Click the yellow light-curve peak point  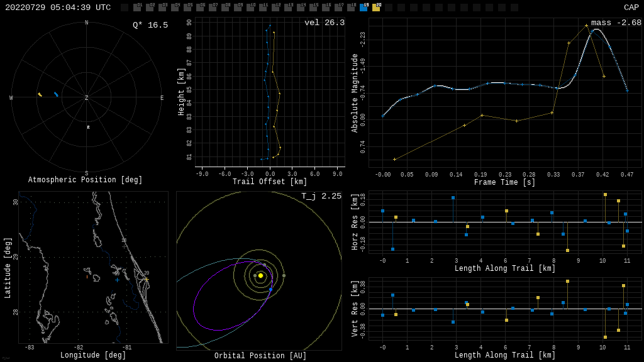click(x=587, y=25)
